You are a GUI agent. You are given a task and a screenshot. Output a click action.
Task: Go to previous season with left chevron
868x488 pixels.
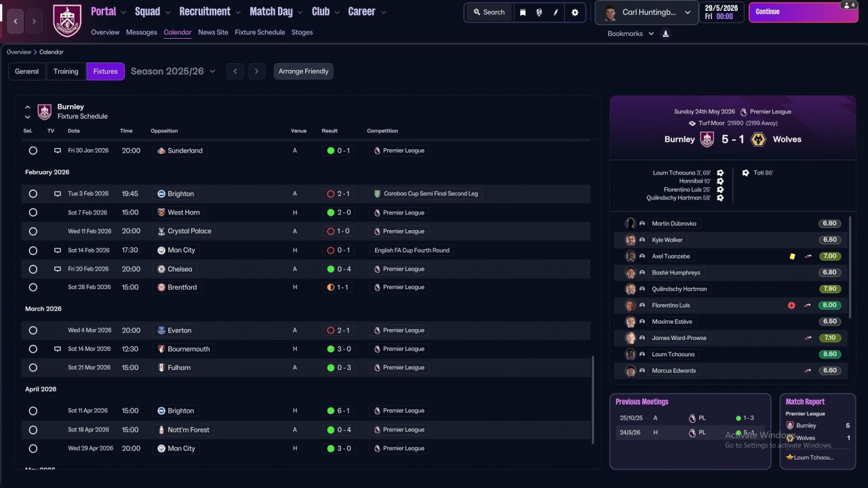tap(235, 71)
